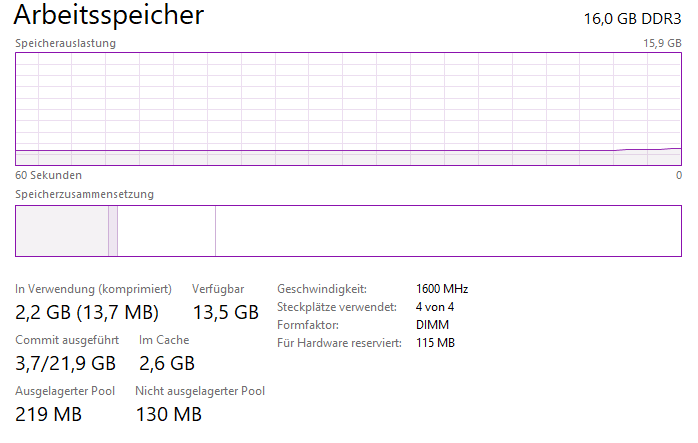The height and width of the screenshot is (443, 698).
Task: Select the Steckplätze verwendet 4 von 4 value
Action: [435, 307]
